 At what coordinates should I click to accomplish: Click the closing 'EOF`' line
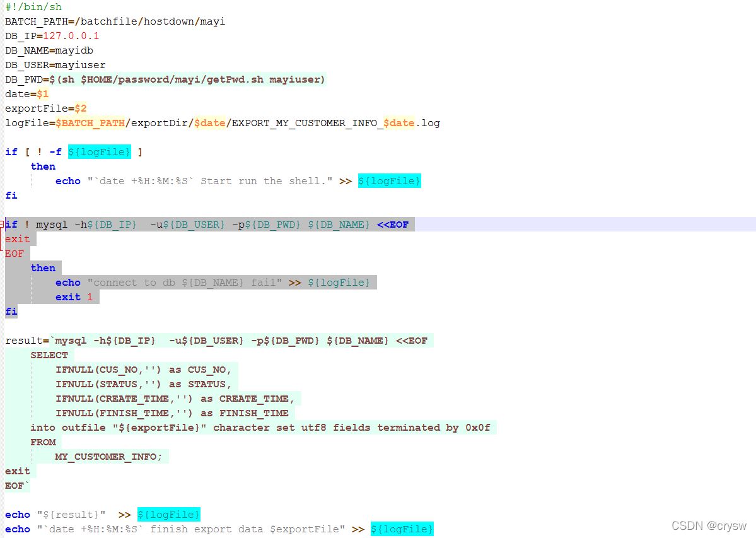pos(18,485)
